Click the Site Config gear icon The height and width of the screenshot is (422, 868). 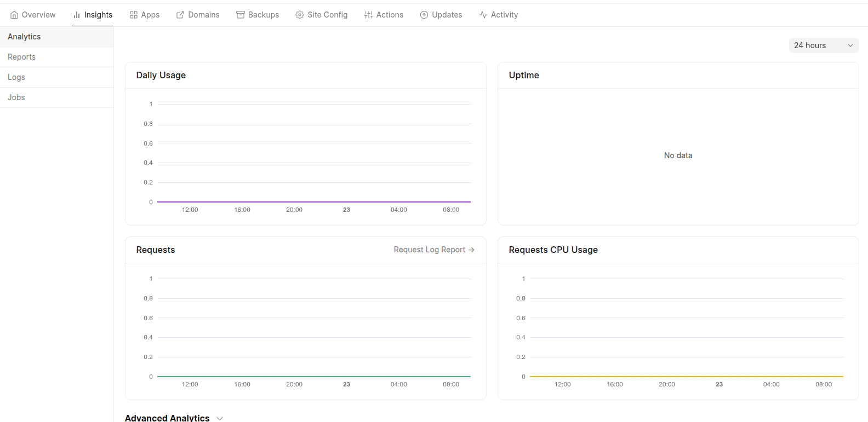pos(300,15)
